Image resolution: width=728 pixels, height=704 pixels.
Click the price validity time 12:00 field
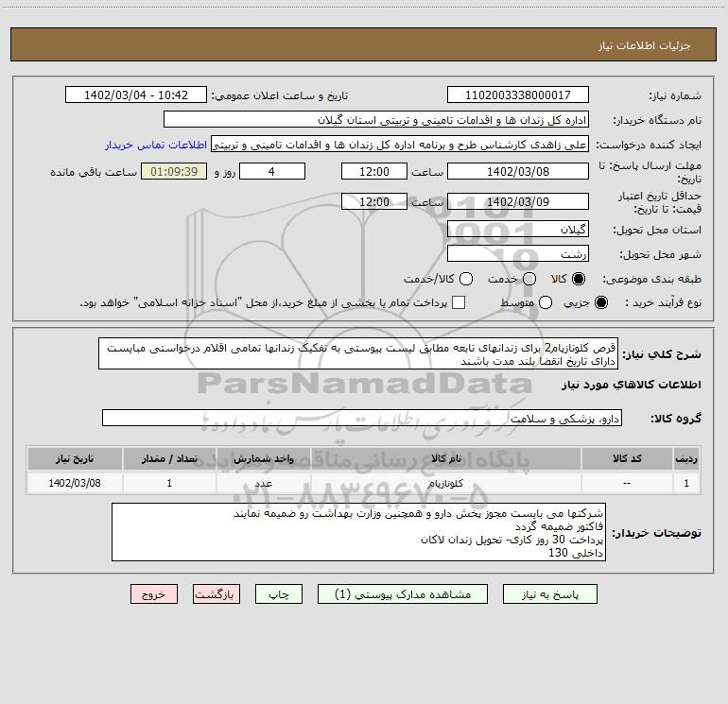click(374, 201)
